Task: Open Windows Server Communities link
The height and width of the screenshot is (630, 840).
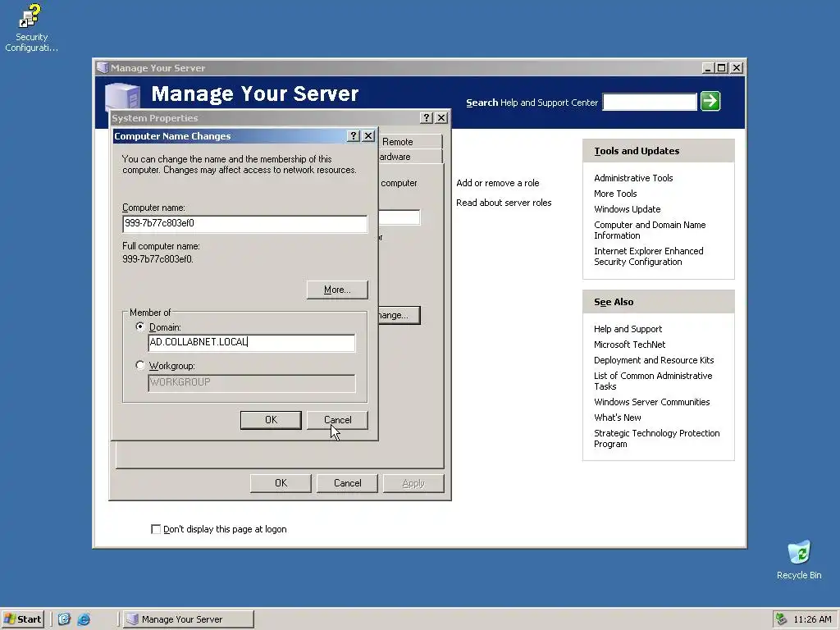Action: 651,402
